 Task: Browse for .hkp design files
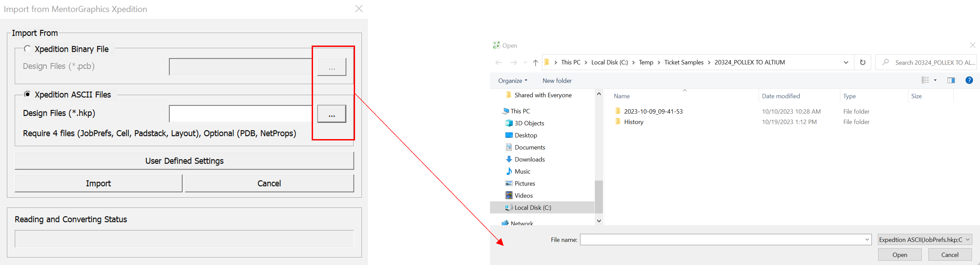332,114
